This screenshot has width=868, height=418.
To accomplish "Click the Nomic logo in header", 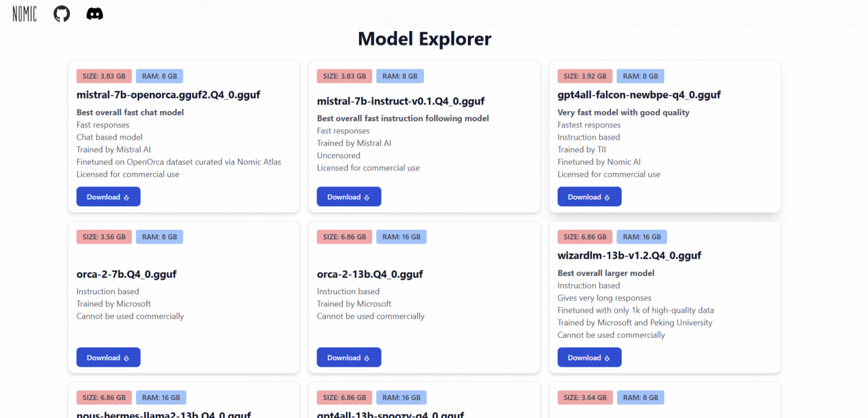I will coord(24,14).
